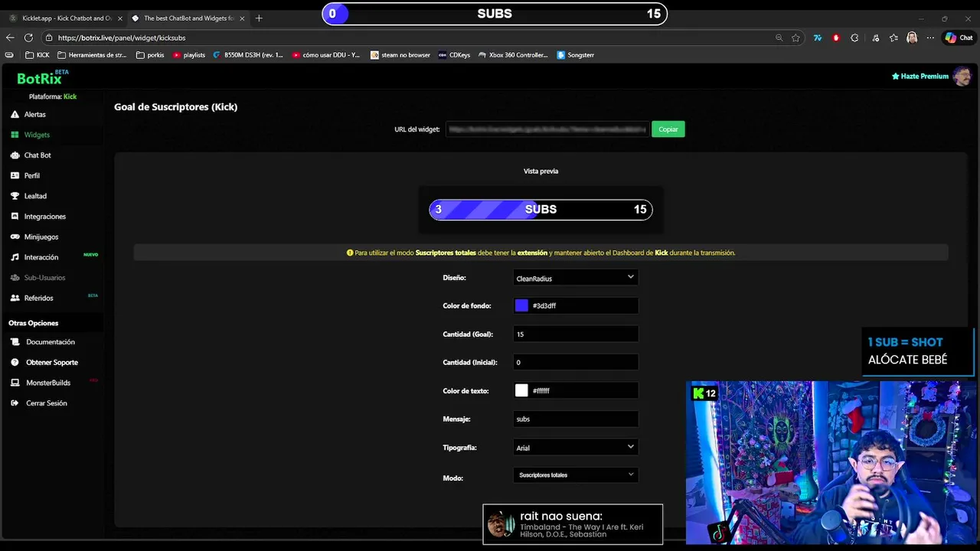Click the Cerrar Sesión logout icon
Viewport: 980px width, 551px height.
pyautogui.click(x=15, y=403)
